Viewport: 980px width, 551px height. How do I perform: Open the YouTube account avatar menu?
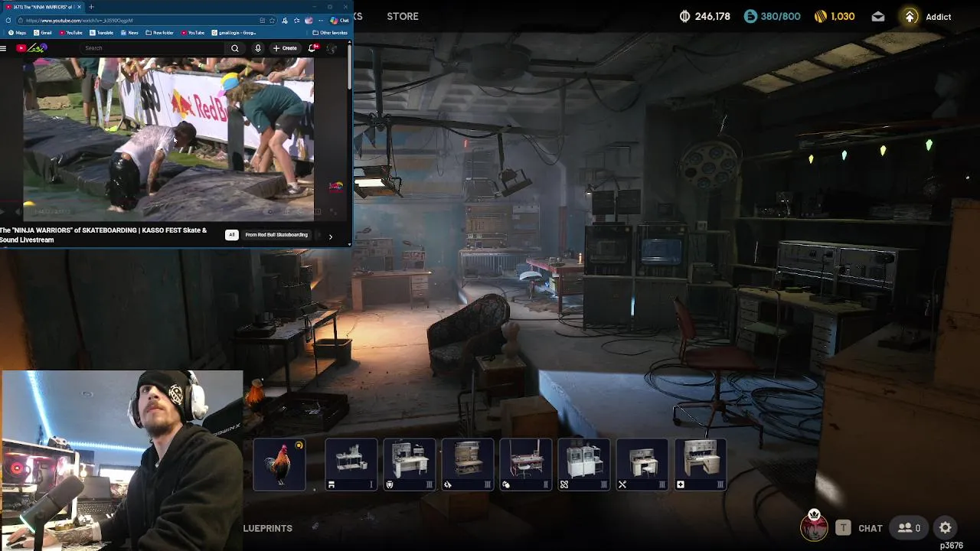pyautogui.click(x=332, y=48)
